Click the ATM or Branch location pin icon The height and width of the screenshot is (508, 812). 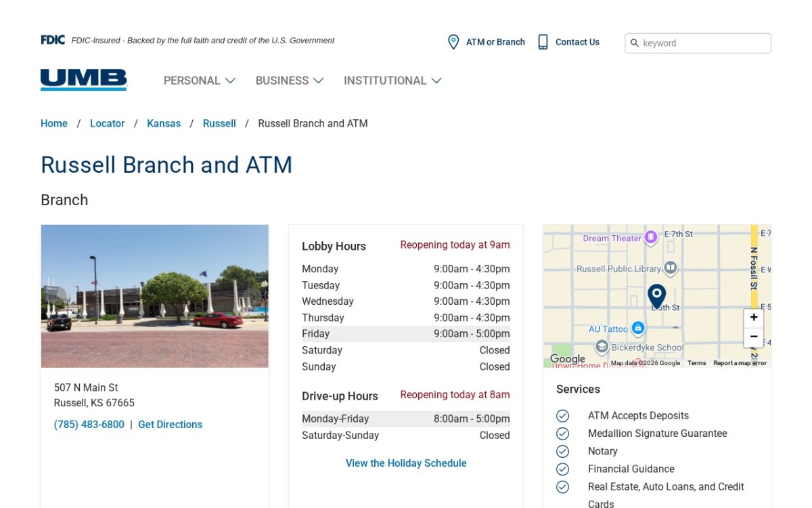(x=453, y=42)
